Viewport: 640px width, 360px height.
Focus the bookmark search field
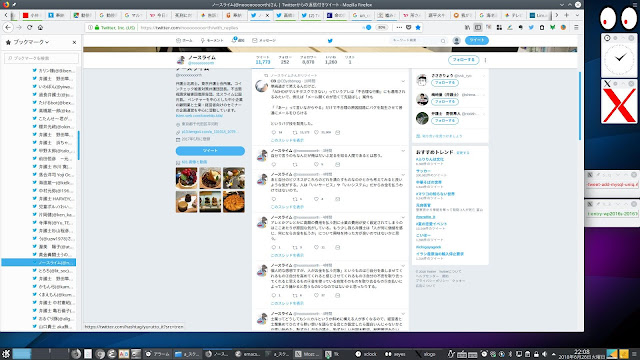tap(41, 58)
